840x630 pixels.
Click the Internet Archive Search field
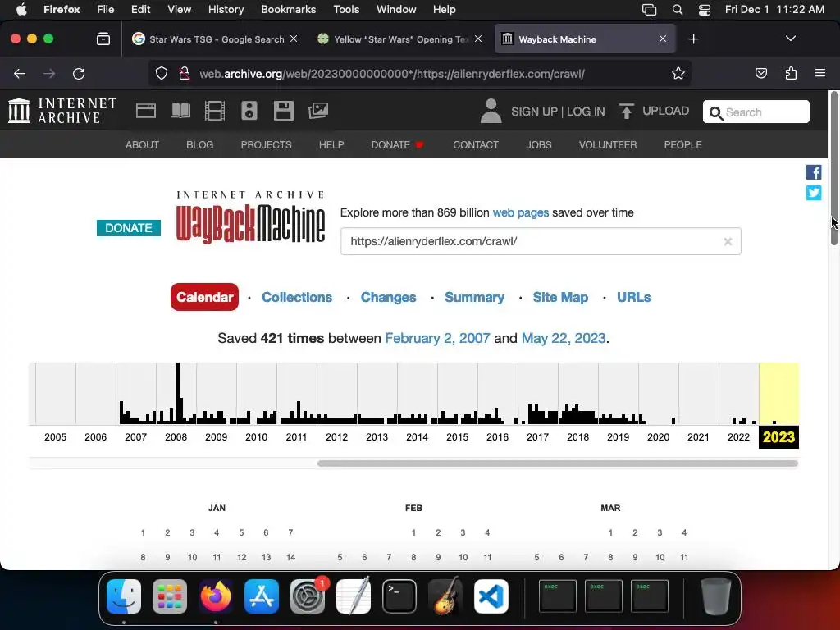click(756, 112)
